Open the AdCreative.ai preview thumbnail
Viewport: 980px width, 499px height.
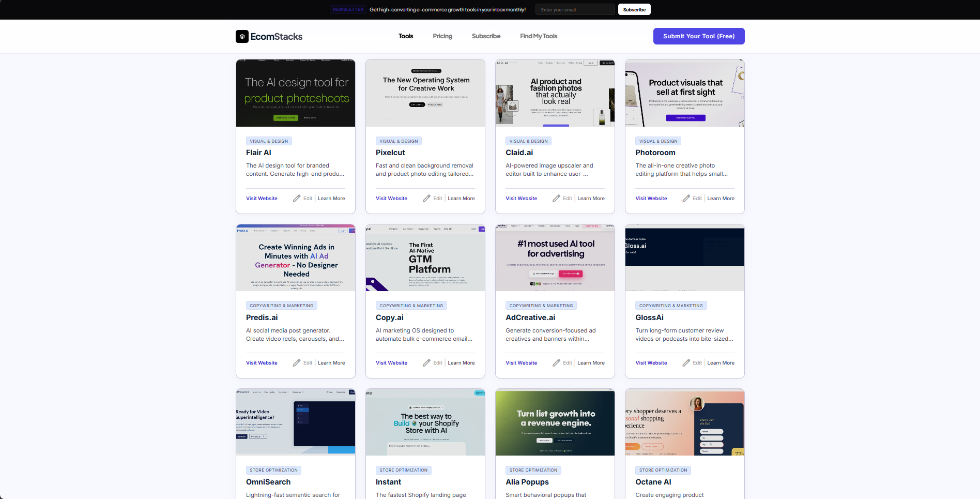pyautogui.click(x=555, y=258)
